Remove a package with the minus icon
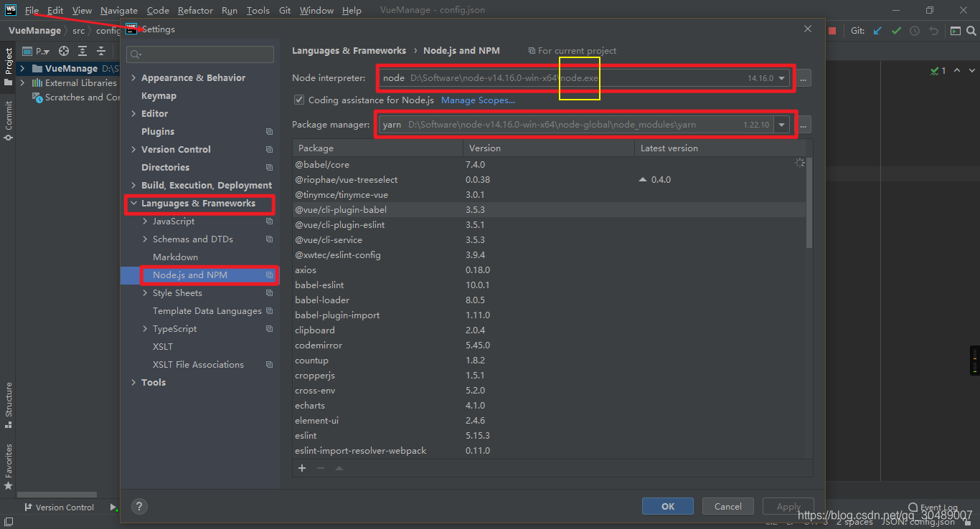Screen dimensions: 980x529 (320, 468)
